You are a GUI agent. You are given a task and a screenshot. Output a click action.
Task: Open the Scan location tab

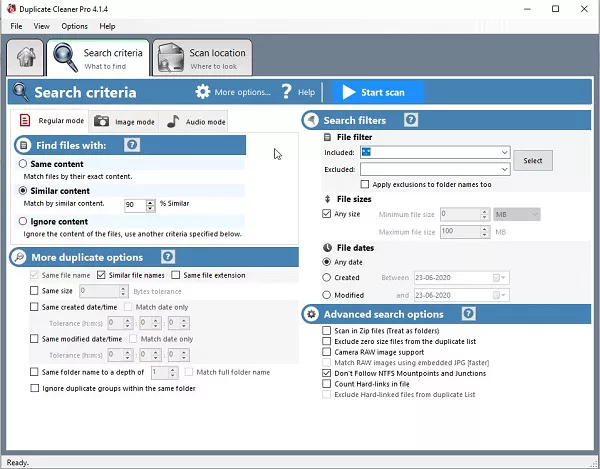pyautogui.click(x=202, y=57)
